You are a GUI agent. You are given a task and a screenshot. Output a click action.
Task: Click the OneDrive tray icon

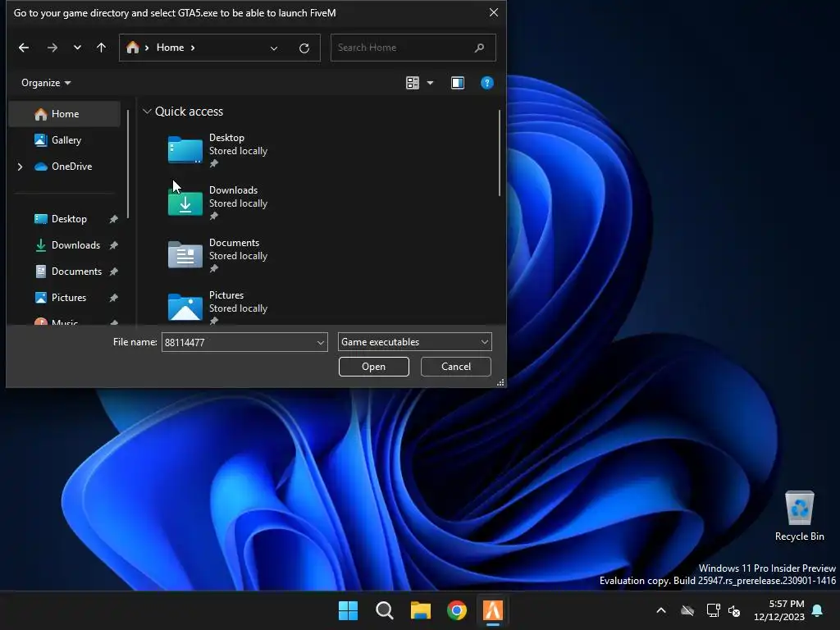coord(687,610)
